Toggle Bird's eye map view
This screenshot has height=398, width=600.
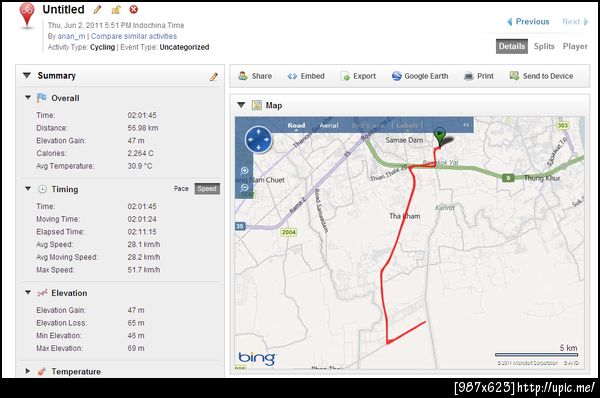click(368, 125)
